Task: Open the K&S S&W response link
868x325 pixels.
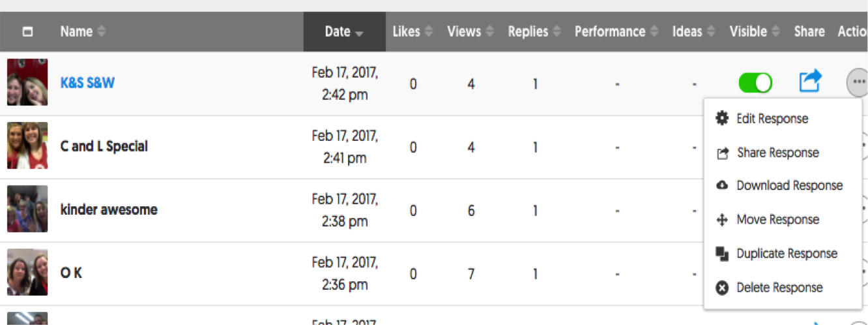Action: [x=87, y=83]
